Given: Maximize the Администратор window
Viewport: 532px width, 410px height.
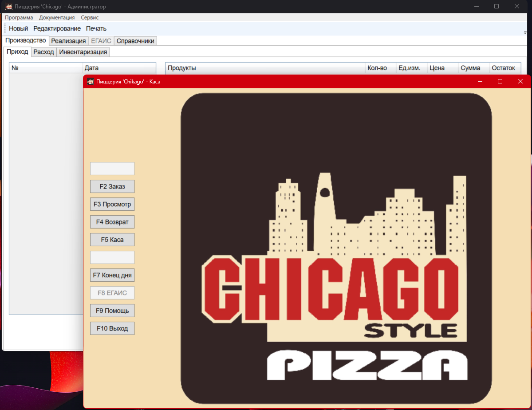Looking at the screenshot, I should [x=497, y=7].
